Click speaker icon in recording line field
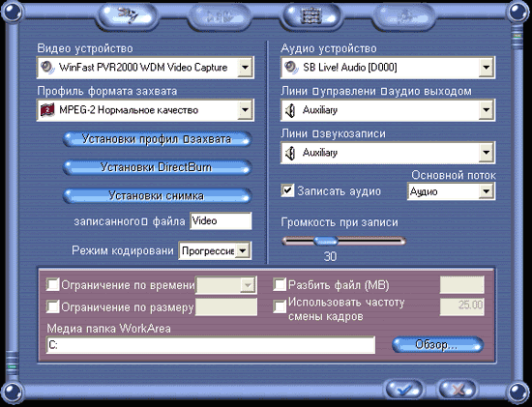Screen dimensions: 532x407 [x=290, y=153]
